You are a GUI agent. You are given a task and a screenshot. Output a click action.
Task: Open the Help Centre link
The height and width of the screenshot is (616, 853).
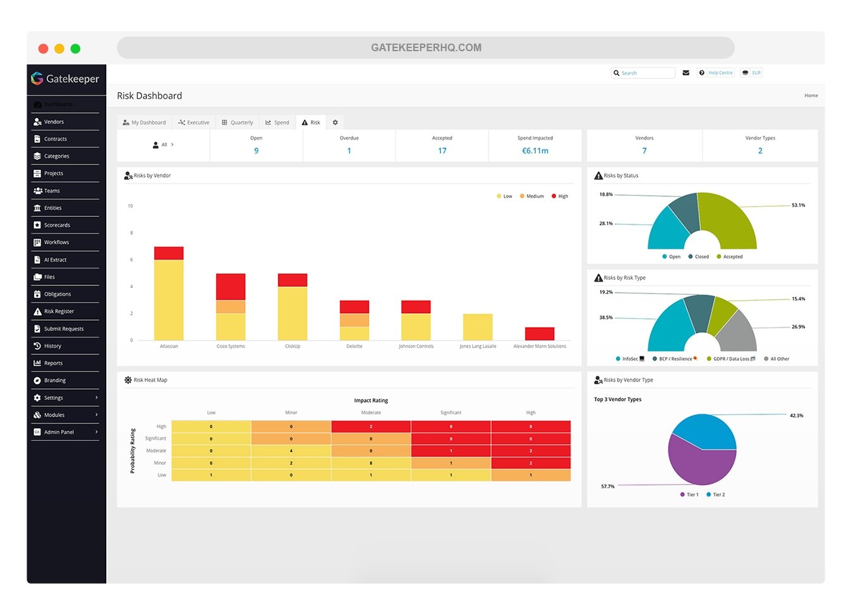coord(716,73)
